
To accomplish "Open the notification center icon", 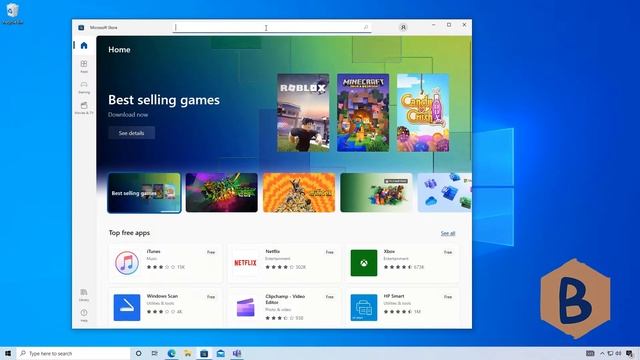I will pos(630,353).
